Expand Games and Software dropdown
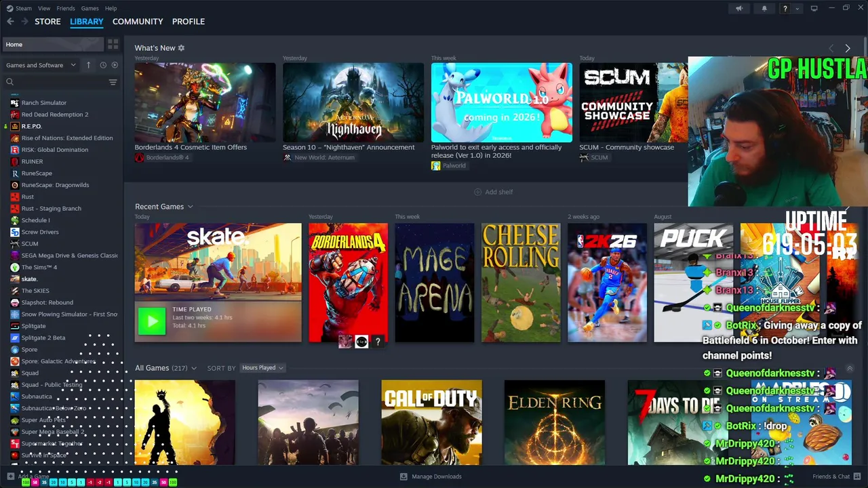The image size is (868, 488). coord(41,65)
